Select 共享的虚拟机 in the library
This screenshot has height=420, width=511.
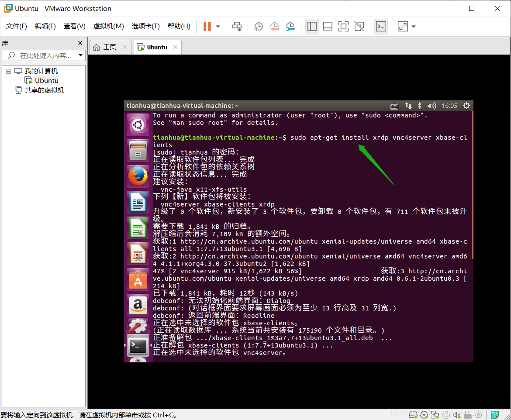pyautogui.click(x=44, y=90)
